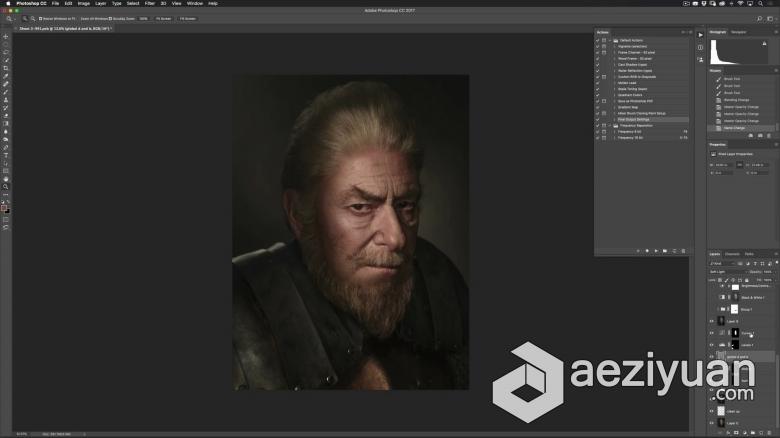The image size is (780, 438).
Task: Expand the Sepia Toning action steps
Action: (x=614, y=89)
